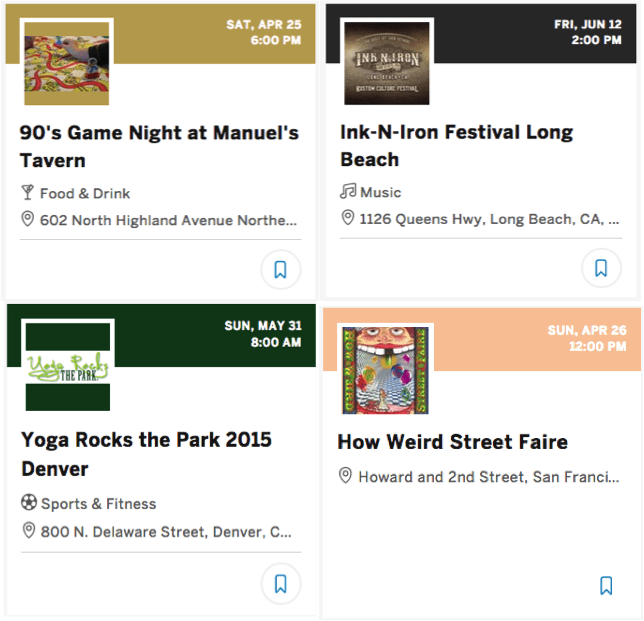Click the Food & Drink category label
Image resolution: width=644 pixels, height=621 pixels.
[85, 193]
